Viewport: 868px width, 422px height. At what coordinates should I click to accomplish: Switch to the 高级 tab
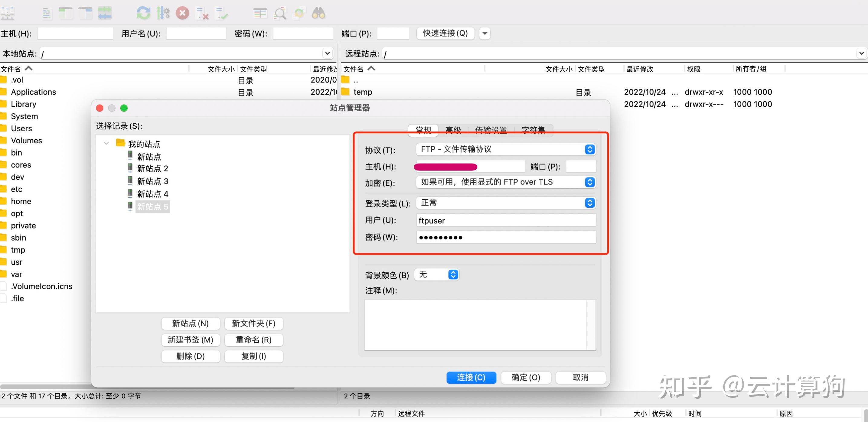point(453,130)
